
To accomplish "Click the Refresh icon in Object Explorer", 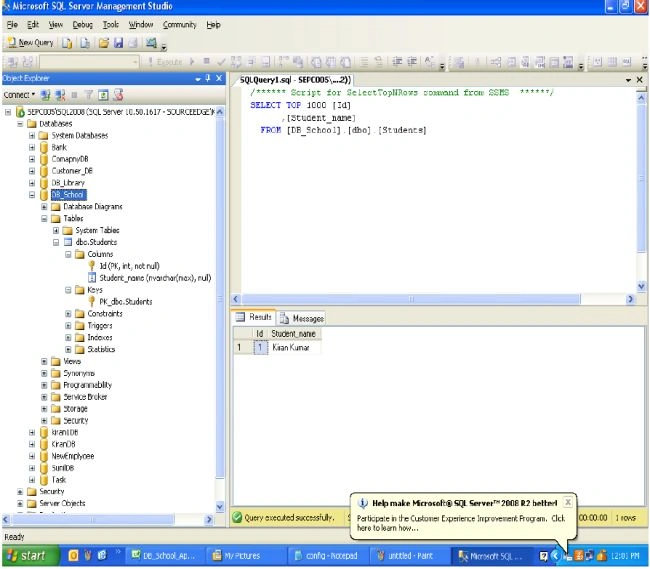I will (x=103, y=95).
